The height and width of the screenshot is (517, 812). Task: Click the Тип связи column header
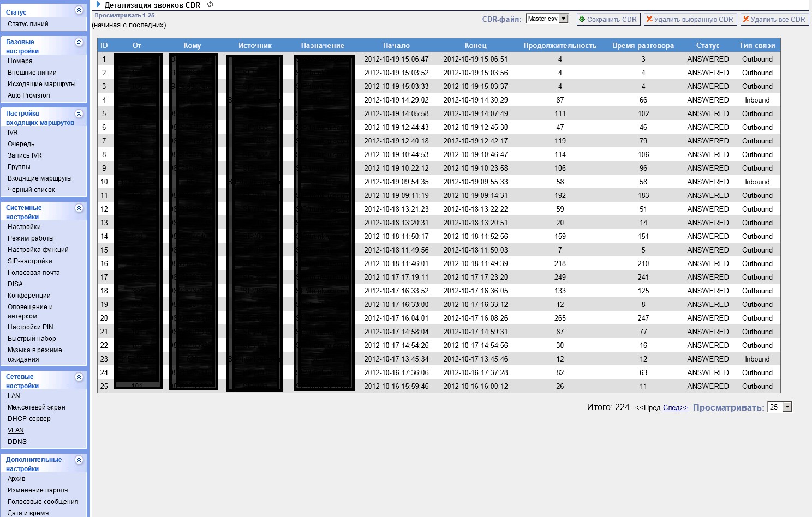(x=757, y=45)
